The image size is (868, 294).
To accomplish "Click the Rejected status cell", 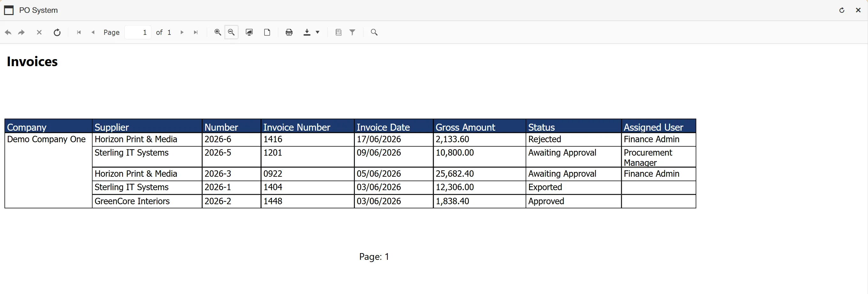I will [x=573, y=139].
